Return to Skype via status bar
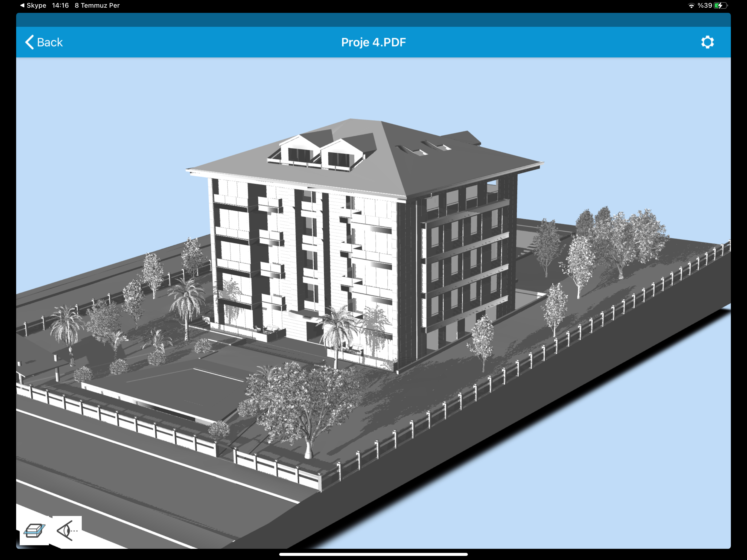The image size is (747, 560). (x=36, y=5)
